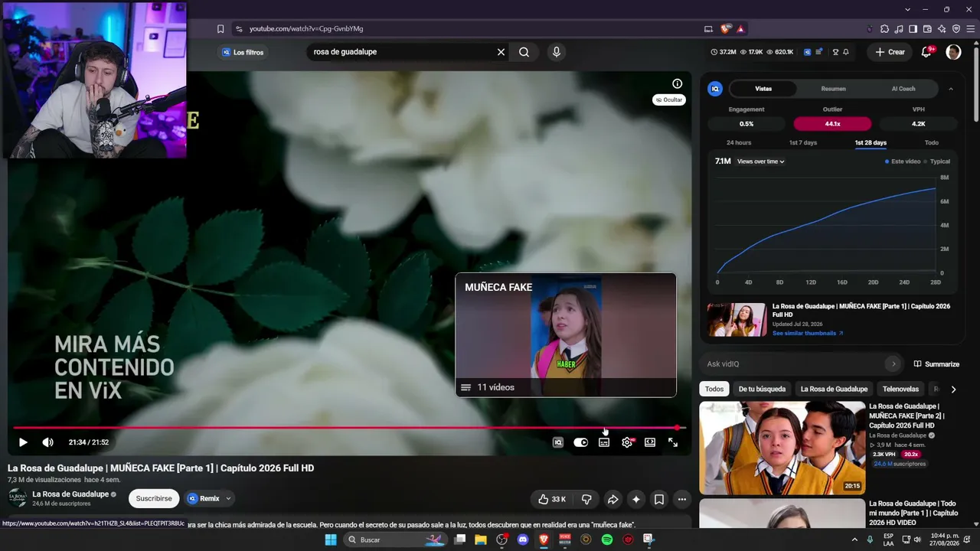Toggle the browser sidebar panel
The width and height of the screenshot is (980, 551).
point(913,29)
